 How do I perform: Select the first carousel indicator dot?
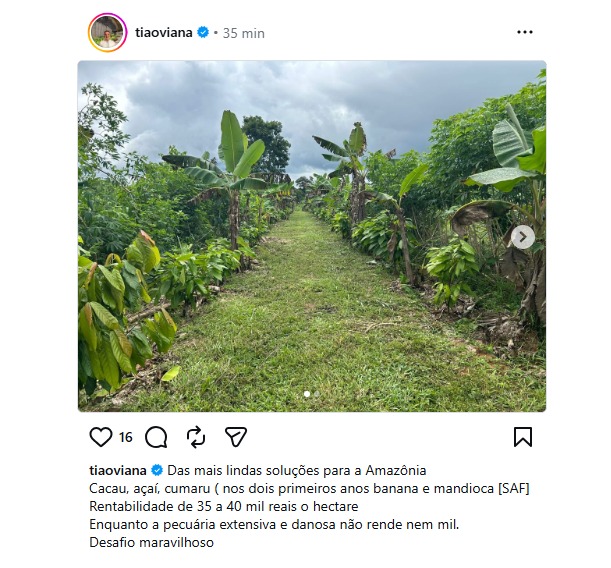coord(306,394)
